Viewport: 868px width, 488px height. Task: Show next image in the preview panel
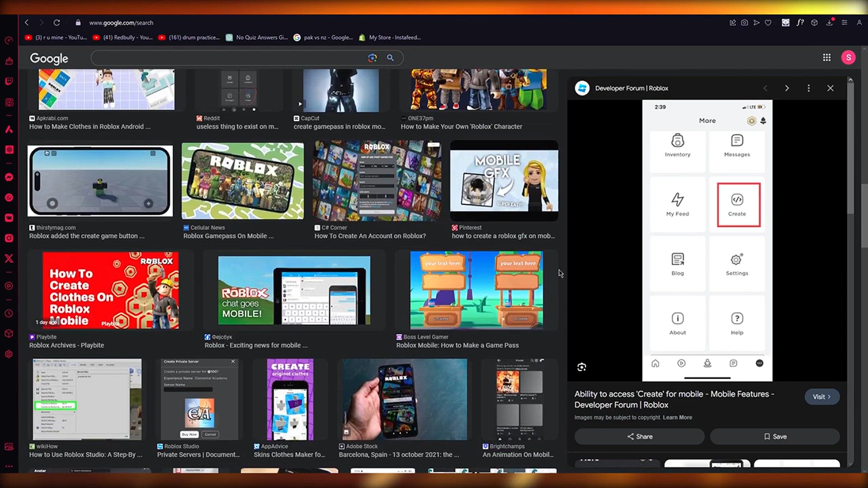pyautogui.click(x=787, y=88)
